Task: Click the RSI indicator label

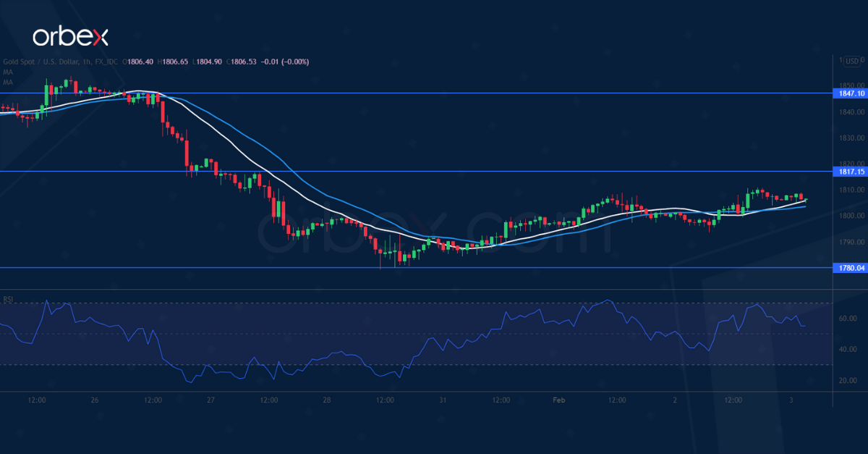Action: click(9, 299)
